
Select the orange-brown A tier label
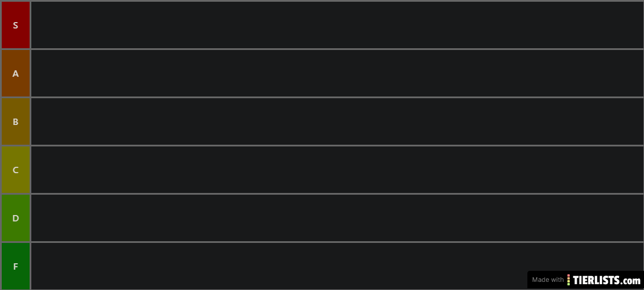[x=16, y=74]
